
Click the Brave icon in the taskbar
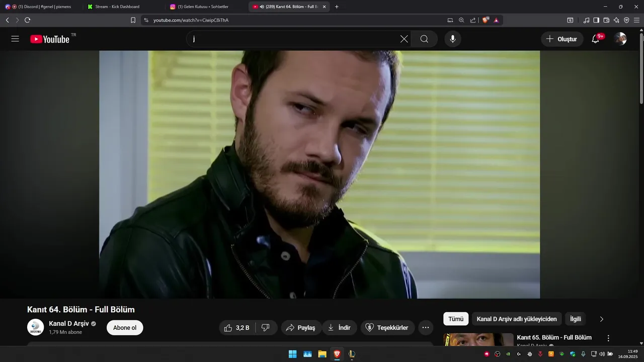337,354
